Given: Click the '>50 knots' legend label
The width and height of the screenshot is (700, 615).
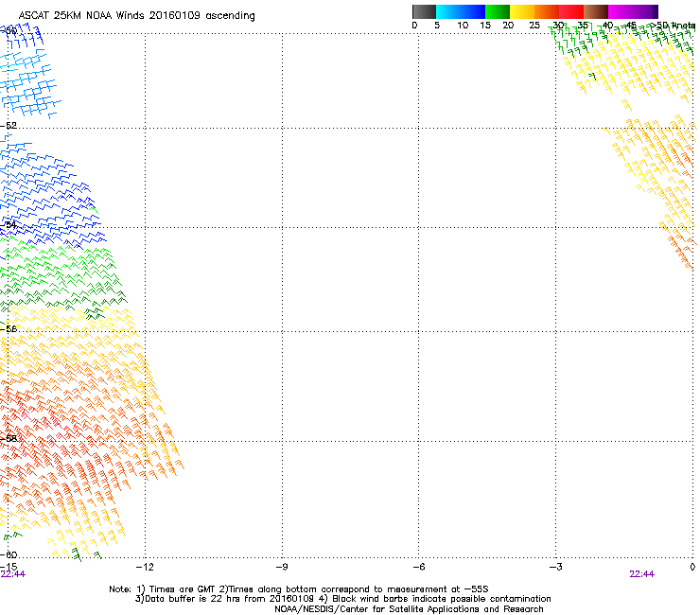Looking at the screenshot, I should click(673, 26).
